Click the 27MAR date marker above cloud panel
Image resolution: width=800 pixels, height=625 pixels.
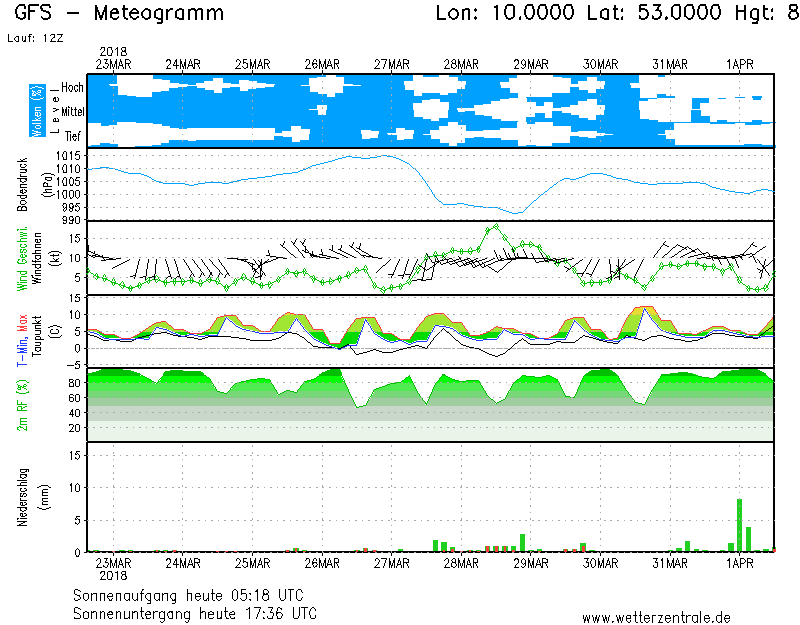pos(392,64)
